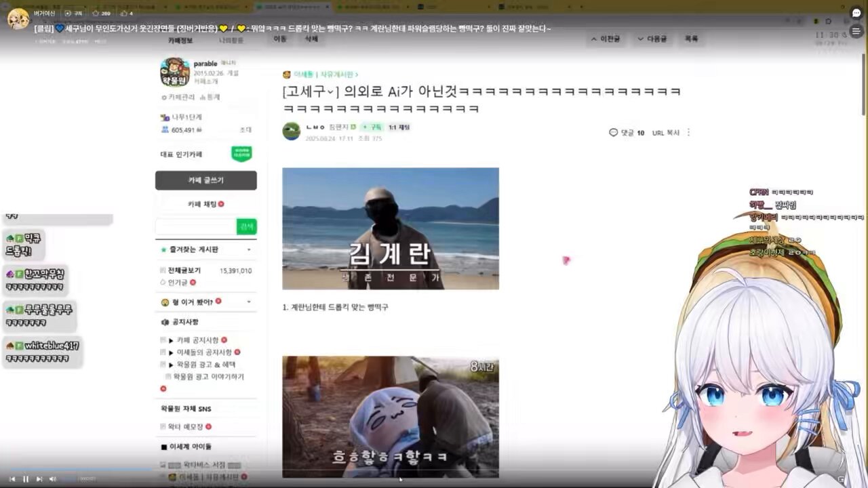Open 카페관리 gear link
The height and width of the screenshot is (488, 868).
coord(178,97)
